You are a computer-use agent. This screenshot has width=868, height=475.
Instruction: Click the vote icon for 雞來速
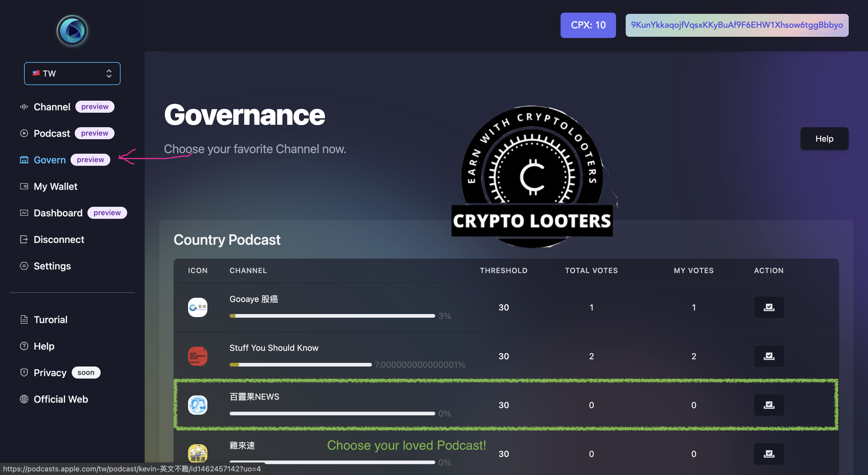[x=769, y=454]
